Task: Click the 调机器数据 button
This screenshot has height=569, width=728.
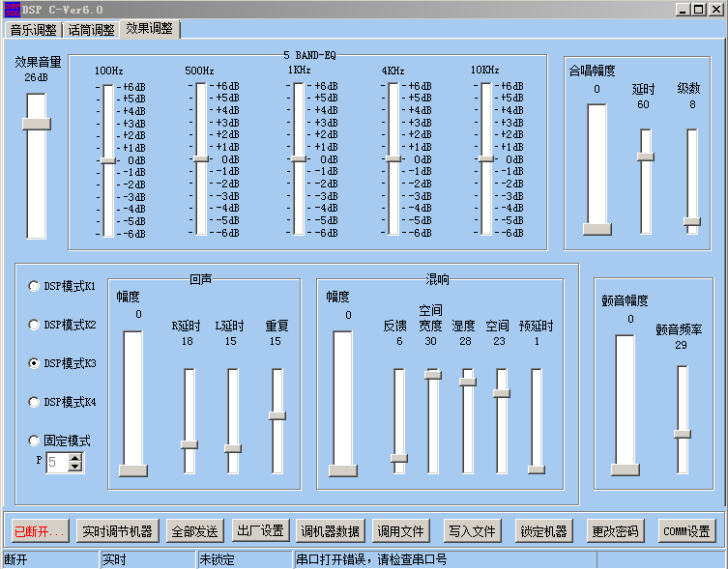Action: point(330,531)
